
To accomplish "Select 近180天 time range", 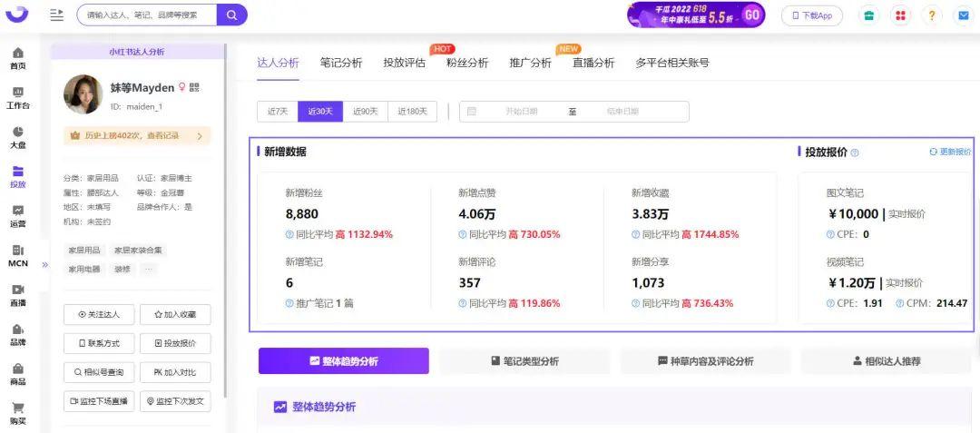I will point(413,112).
